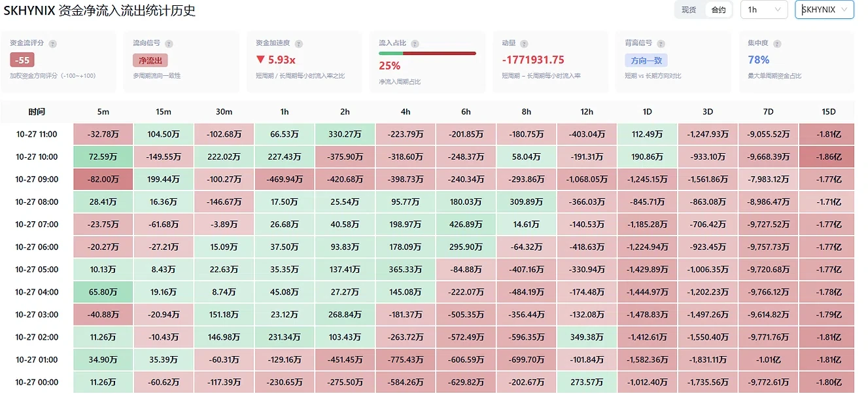Screen dimensions: 868x394
Task: Switch to 现货 market mode
Action: (x=689, y=10)
